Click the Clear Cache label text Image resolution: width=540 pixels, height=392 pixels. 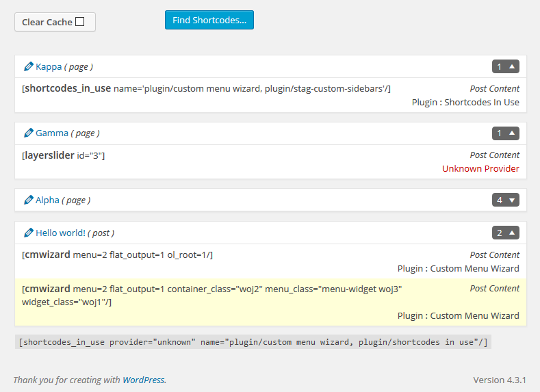point(47,22)
